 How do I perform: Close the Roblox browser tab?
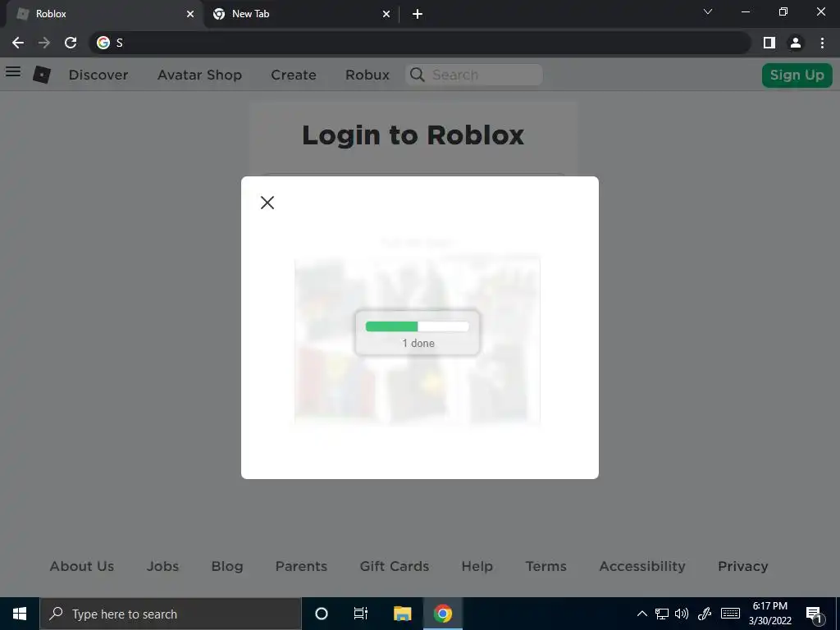(x=190, y=14)
